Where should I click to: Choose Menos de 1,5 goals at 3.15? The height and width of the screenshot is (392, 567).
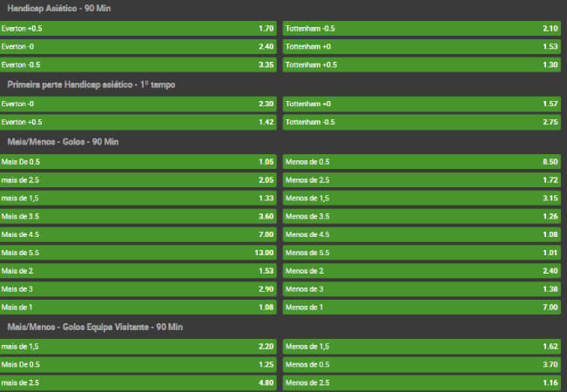pos(422,198)
